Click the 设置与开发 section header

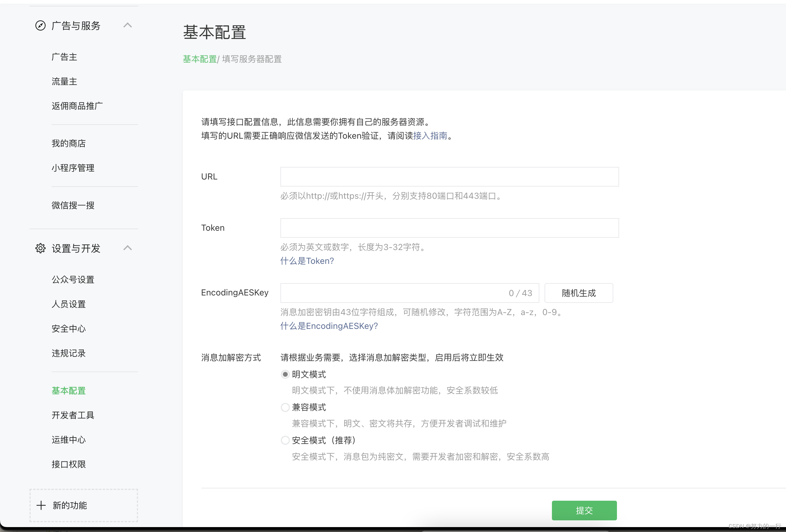click(83, 248)
